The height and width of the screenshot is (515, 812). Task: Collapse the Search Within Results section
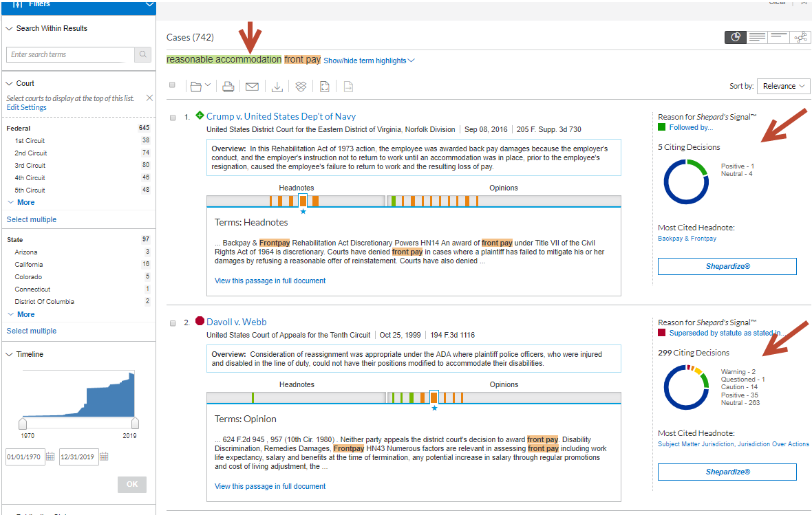tap(10, 28)
